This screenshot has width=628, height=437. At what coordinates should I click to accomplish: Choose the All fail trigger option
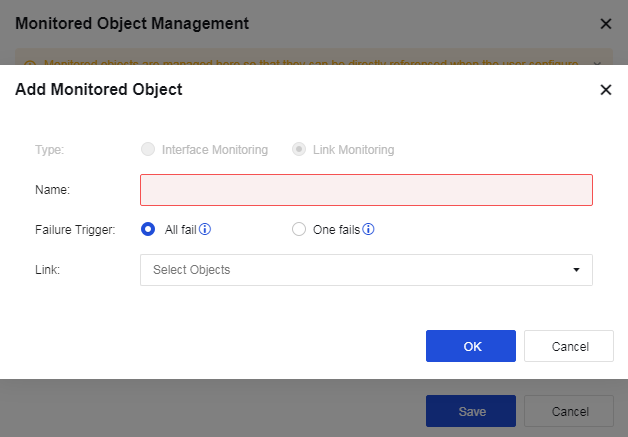click(x=148, y=229)
